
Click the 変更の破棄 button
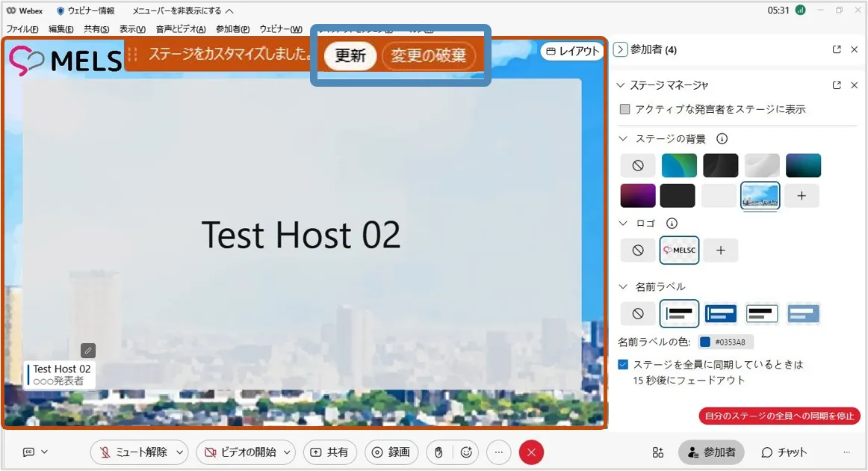[429, 56]
